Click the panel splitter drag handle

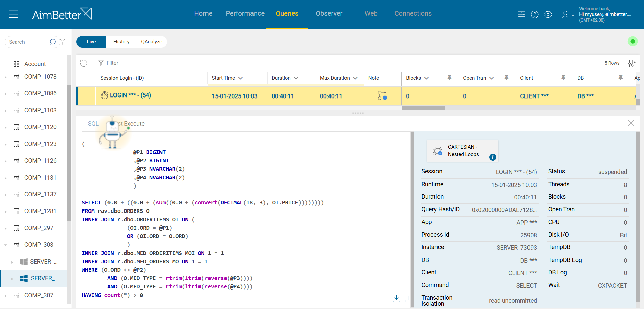[358, 113]
